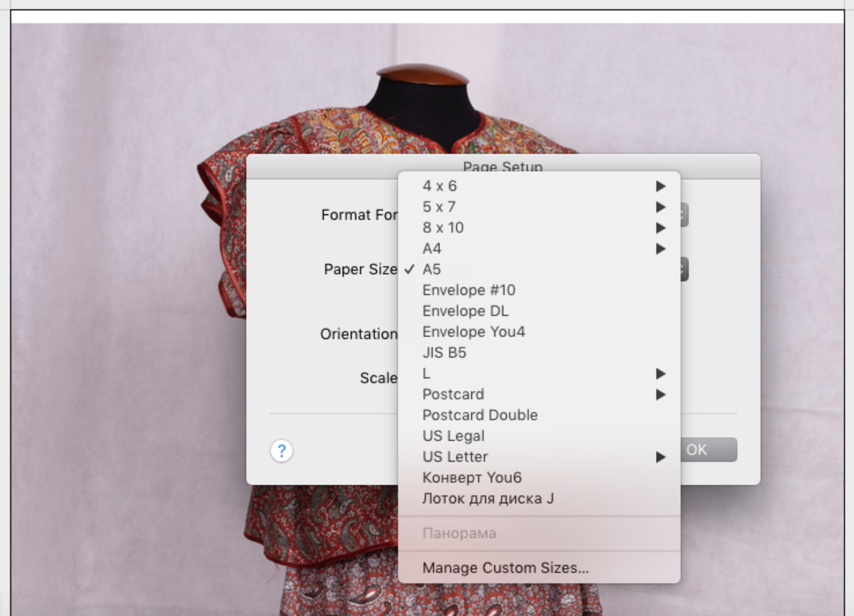The width and height of the screenshot is (854, 616).
Task: Open the Paper Size dropdown arrows
Action: point(684,269)
